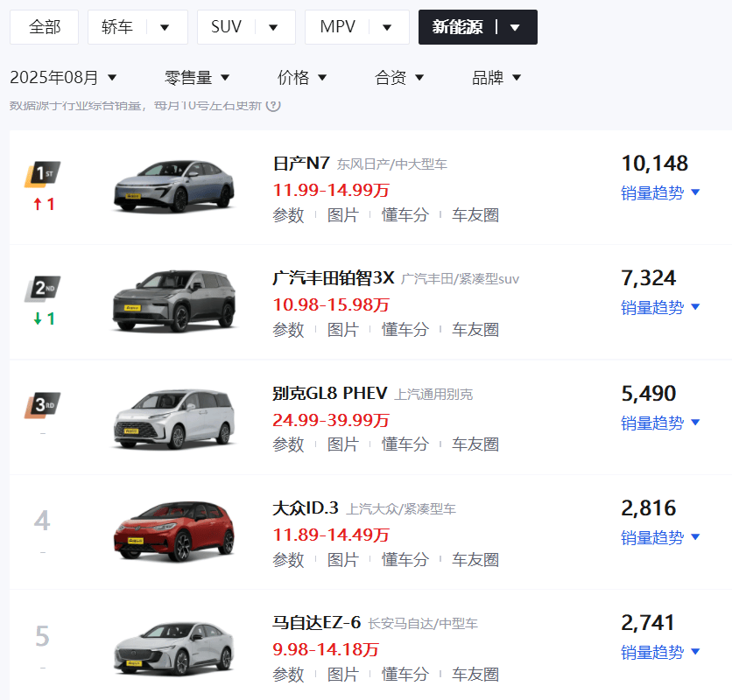732x700 pixels.
Task: Click the help question mark icon
Action: (x=273, y=106)
